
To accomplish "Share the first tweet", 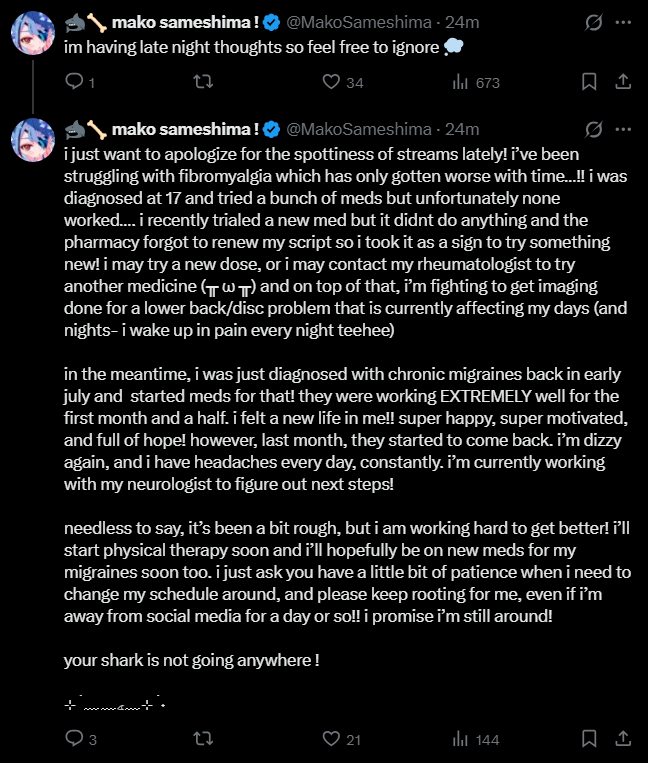I will [x=623, y=82].
